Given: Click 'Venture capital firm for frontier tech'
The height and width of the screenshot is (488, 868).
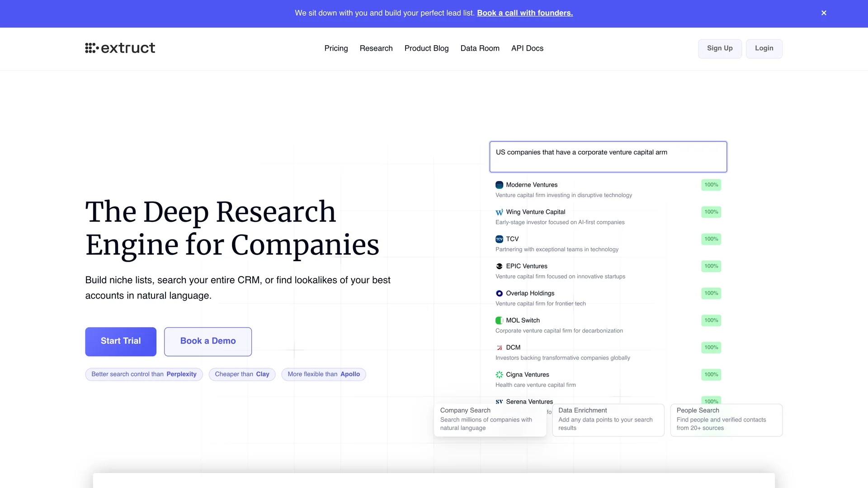Looking at the screenshot, I should [541, 304].
